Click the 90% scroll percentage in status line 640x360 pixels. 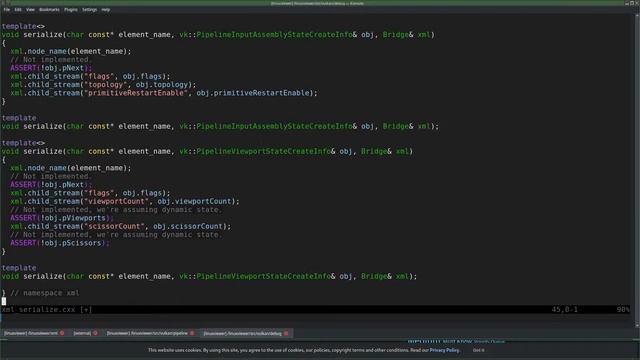(x=623, y=309)
